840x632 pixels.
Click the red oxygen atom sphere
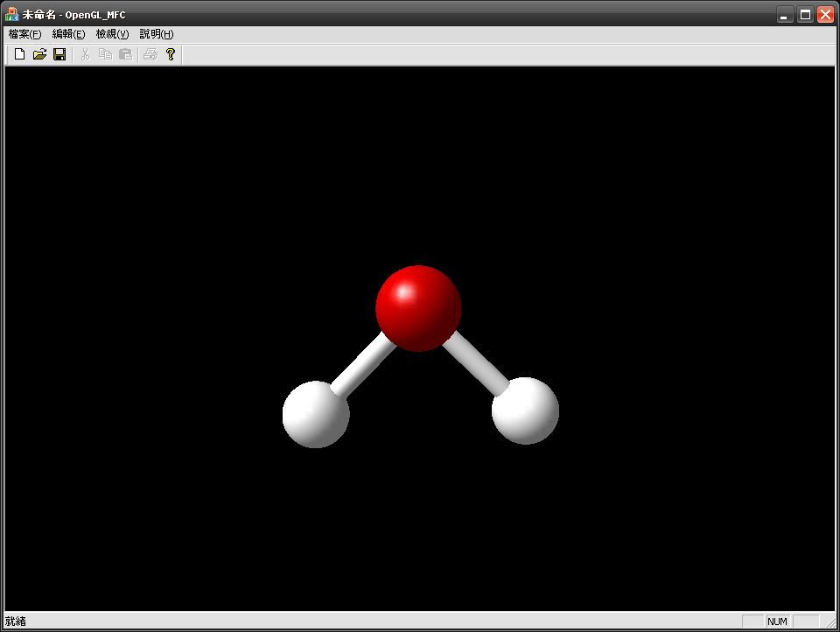coord(418,308)
